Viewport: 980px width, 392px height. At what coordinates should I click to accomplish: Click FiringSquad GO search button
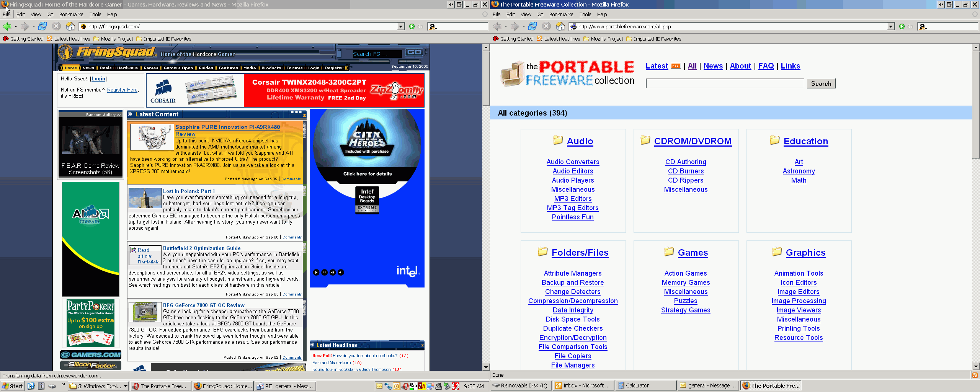point(414,52)
